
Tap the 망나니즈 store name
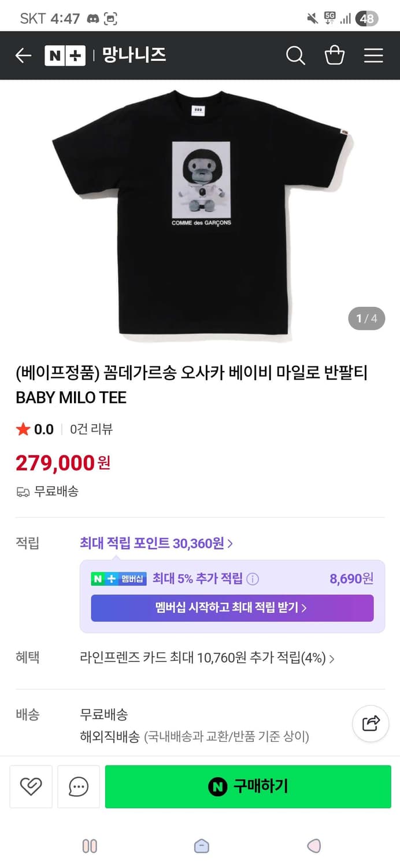tap(134, 55)
